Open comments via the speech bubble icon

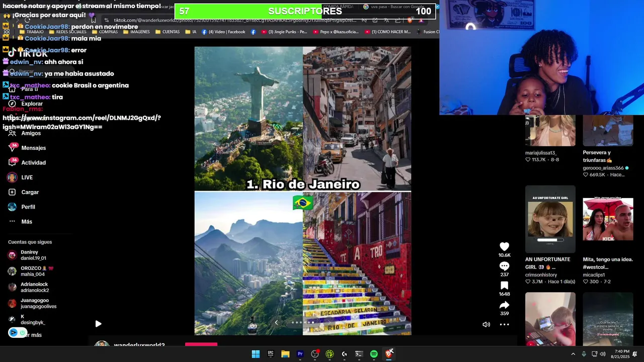click(504, 266)
